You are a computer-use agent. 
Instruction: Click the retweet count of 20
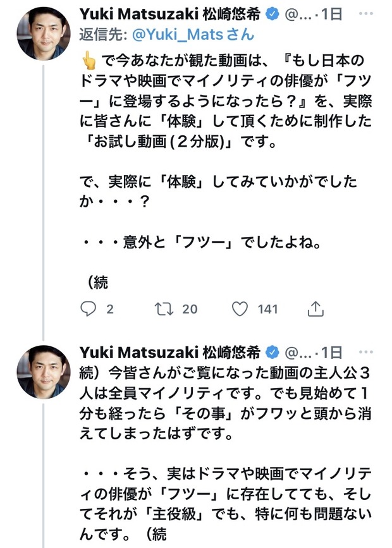pos(190,309)
